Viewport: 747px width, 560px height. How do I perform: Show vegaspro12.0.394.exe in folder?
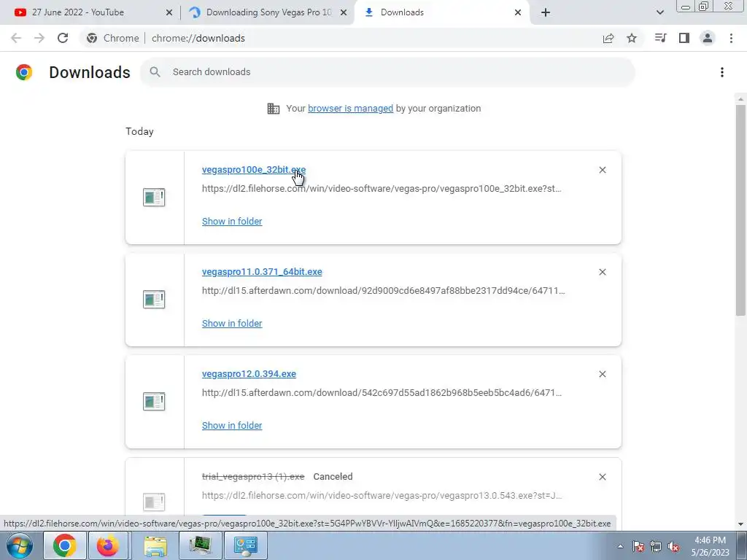[232, 426]
